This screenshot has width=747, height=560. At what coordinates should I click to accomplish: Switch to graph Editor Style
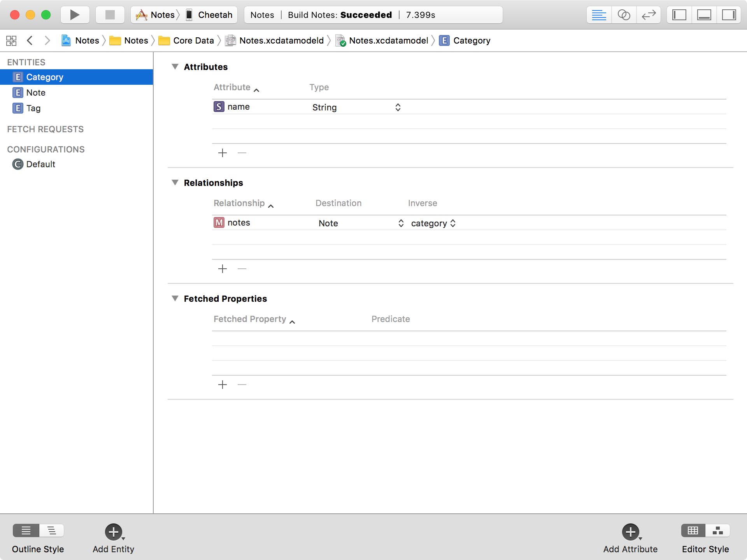coord(718,530)
